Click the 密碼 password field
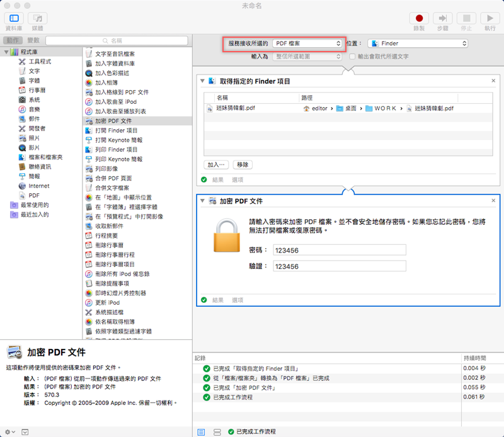504x437 pixels. [339, 250]
